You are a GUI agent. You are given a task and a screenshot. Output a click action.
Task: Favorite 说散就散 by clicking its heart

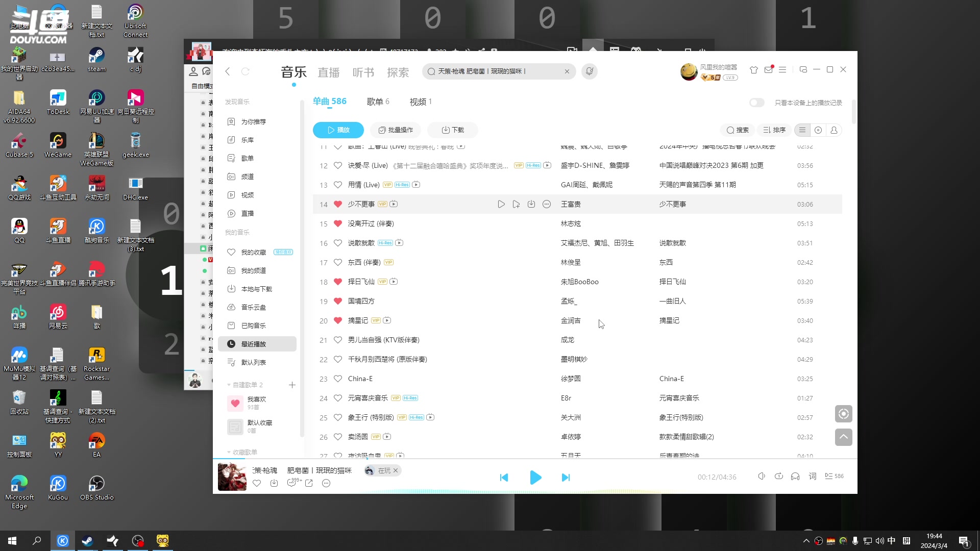pos(337,243)
